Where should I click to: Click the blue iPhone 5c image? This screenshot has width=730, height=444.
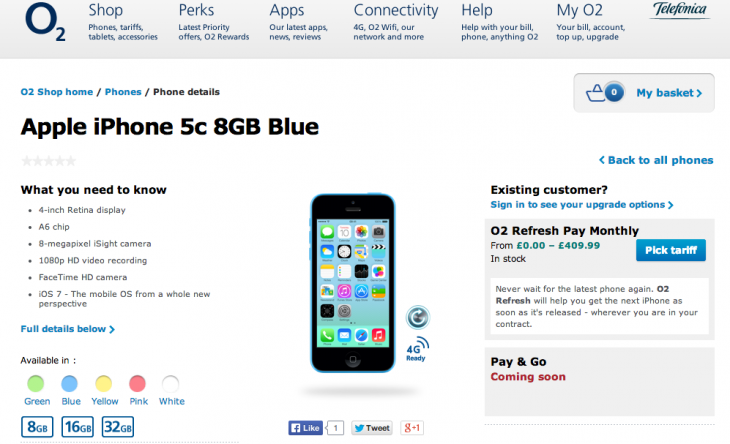353,283
